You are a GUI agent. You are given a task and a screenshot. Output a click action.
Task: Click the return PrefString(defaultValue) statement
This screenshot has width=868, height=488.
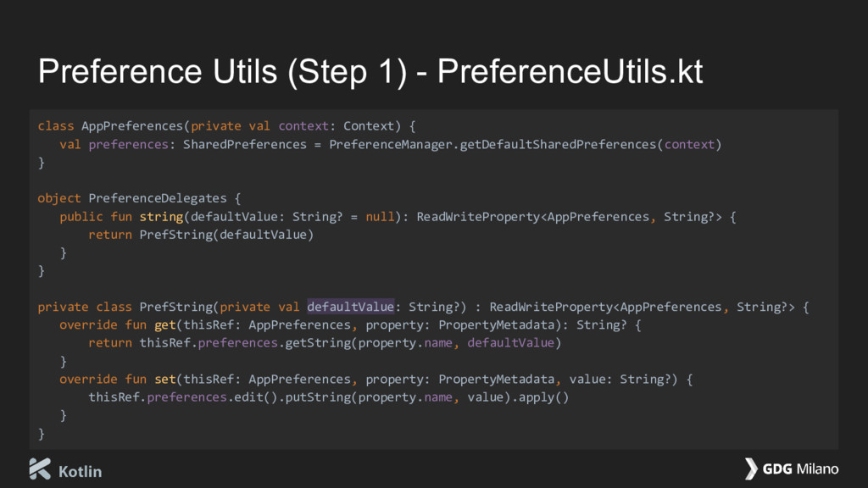tap(201, 235)
